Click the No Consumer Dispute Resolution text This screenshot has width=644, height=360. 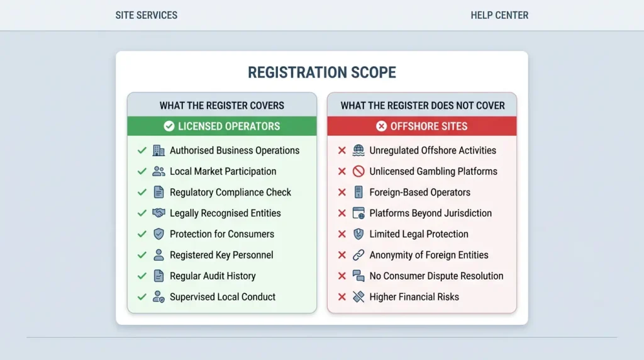436,276
